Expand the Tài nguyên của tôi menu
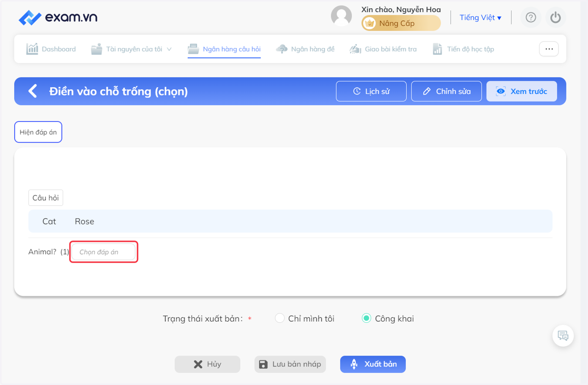 coord(131,49)
